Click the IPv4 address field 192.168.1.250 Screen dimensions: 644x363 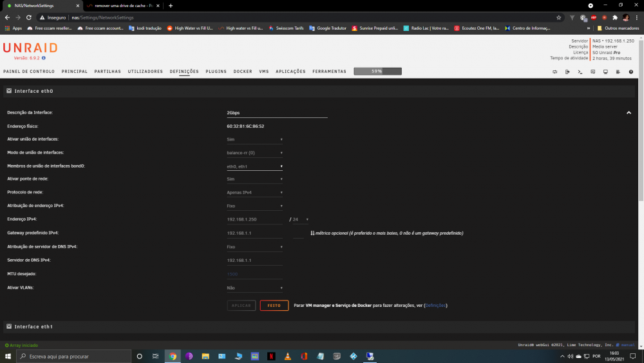[x=254, y=219]
